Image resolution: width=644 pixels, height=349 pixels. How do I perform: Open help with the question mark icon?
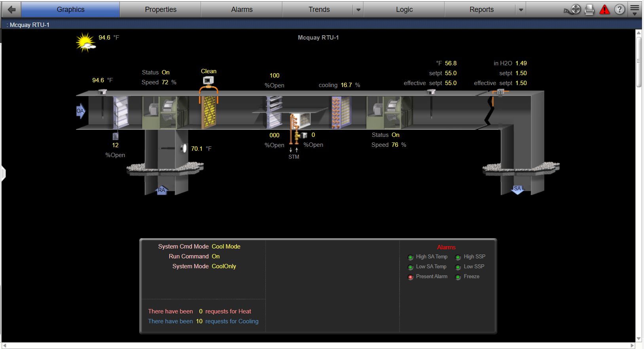coord(619,9)
